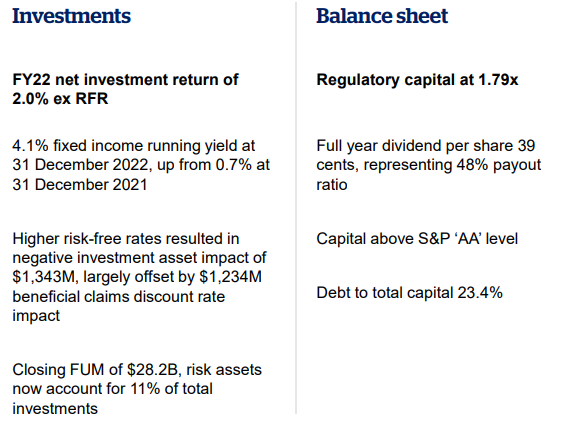Click the Full year dividend per share text
The image size is (568, 425).
point(429,165)
